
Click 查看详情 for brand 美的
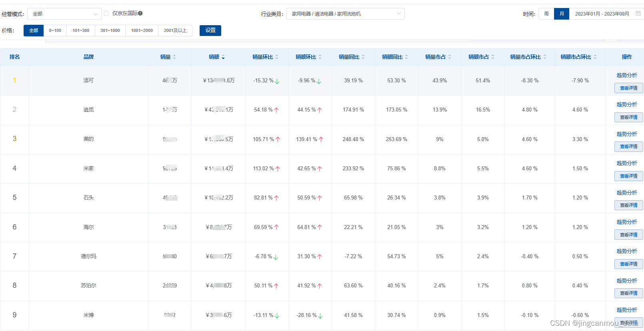point(629,146)
